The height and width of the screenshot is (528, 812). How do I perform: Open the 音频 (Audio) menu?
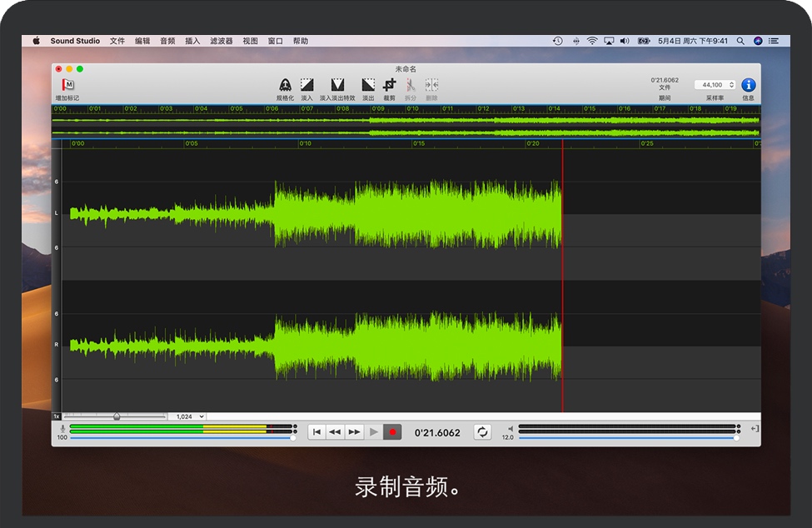[x=167, y=41]
